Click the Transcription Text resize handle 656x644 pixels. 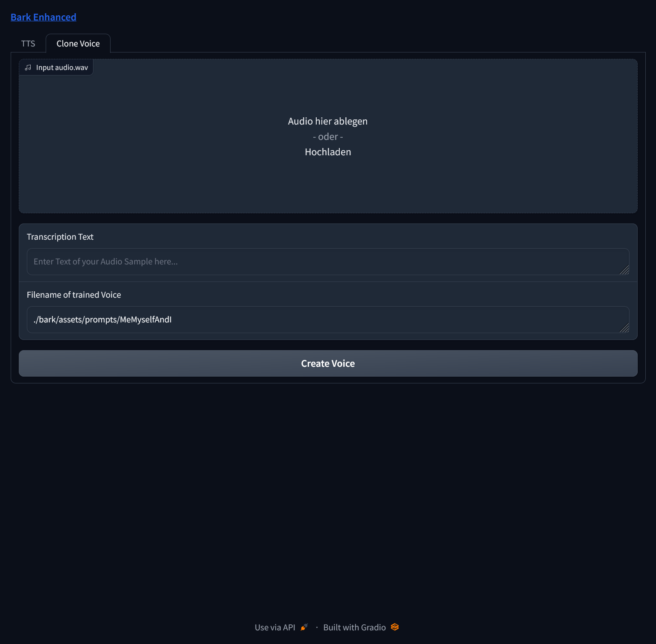624,270
